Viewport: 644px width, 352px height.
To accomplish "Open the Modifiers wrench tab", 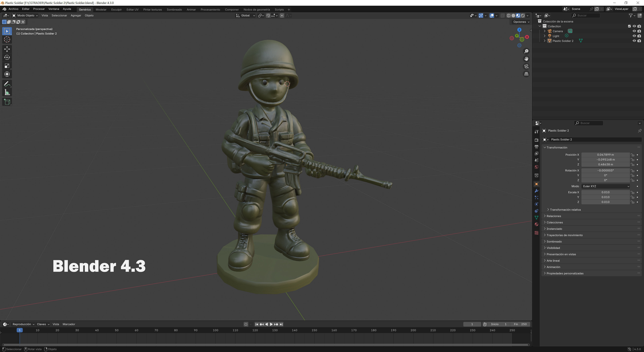I will click(x=536, y=191).
